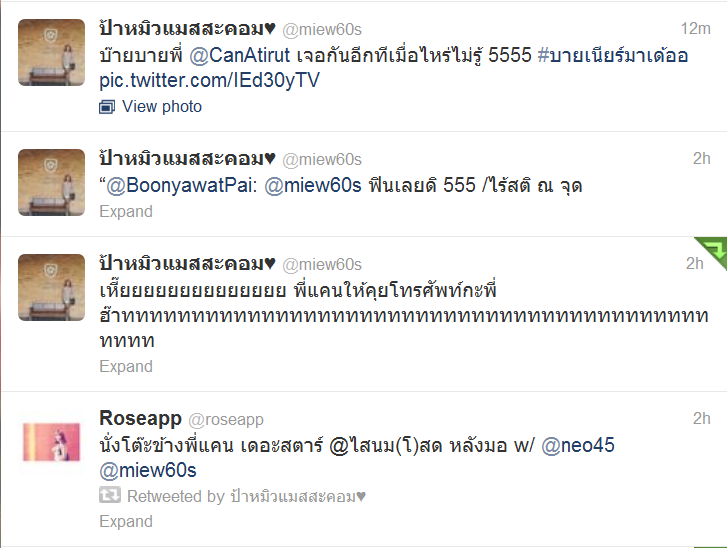Expand the tweet with the repeated ททท letters

tap(126, 366)
